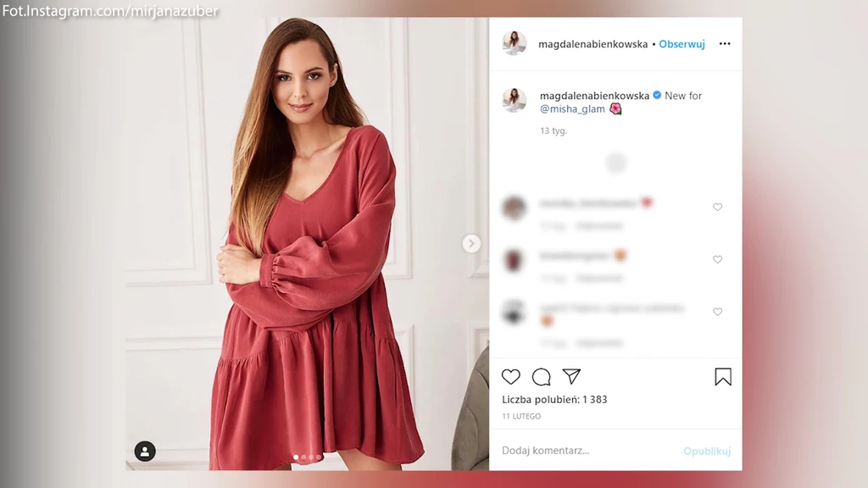The height and width of the screenshot is (488, 868).
Task: Like the post with the heart icon
Action: tap(510, 377)
